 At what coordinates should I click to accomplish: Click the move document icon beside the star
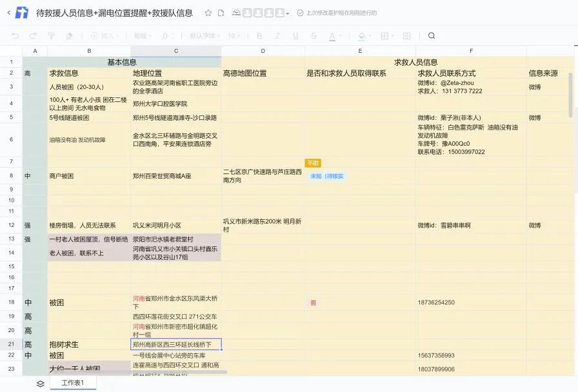click(x=221, y=13)
